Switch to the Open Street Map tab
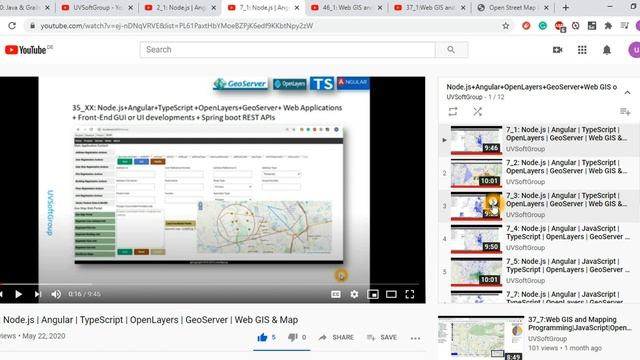This screenshot has width=640, height=360. coord(513,7)
